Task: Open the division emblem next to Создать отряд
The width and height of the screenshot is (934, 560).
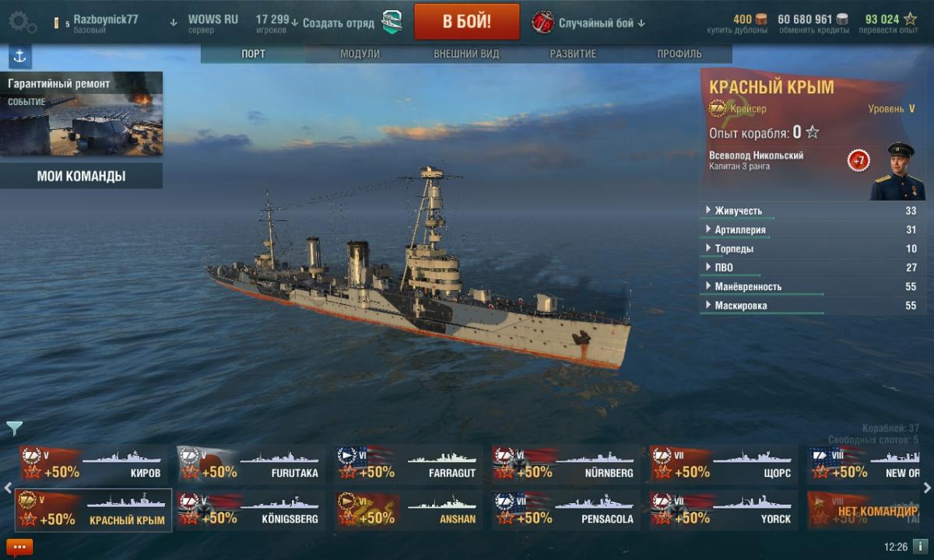Action: (x=392, y=22)
